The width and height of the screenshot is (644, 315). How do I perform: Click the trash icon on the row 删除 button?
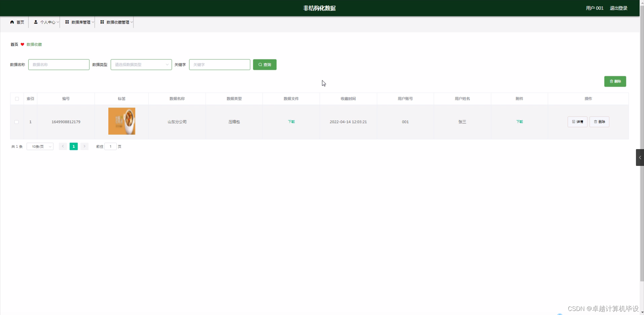tap(595, 122)
